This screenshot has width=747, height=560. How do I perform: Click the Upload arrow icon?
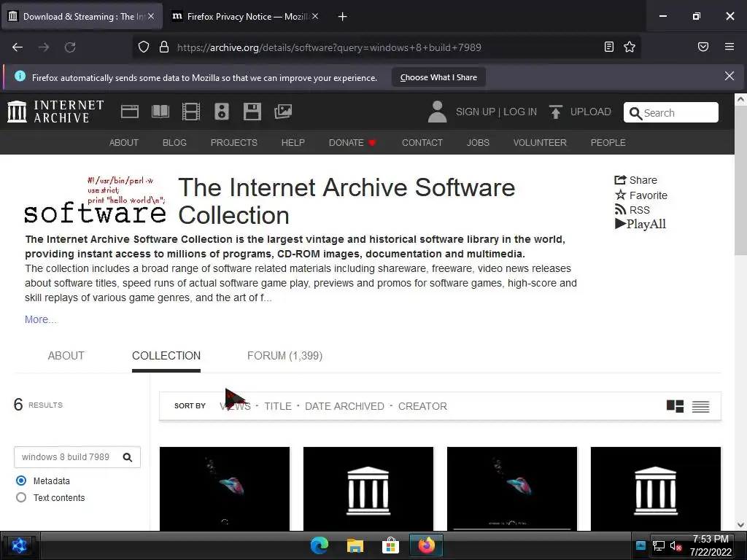[x=555, y=112]
